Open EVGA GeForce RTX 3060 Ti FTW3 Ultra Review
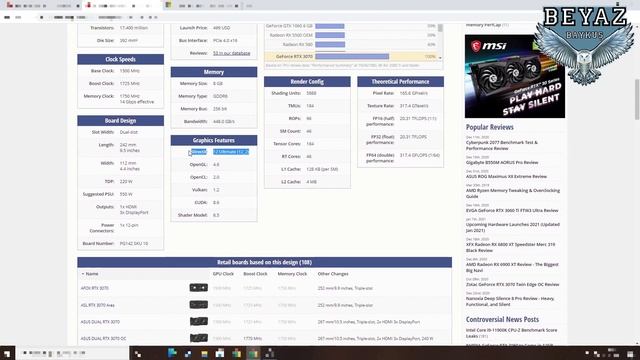Viewport: 640px width, 360px height. [x=512, y=210]
